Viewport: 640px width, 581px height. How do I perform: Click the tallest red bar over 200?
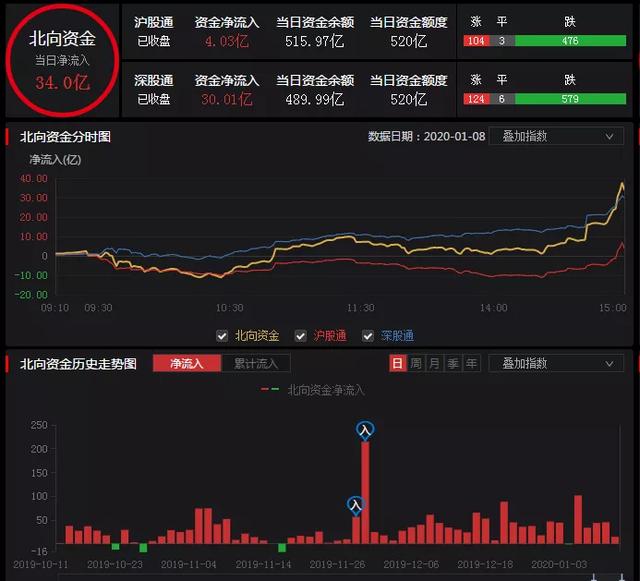[365, 492]
